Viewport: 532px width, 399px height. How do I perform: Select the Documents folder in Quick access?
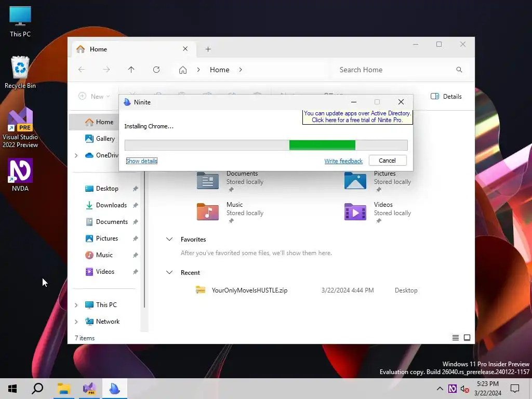pos(230,181)
